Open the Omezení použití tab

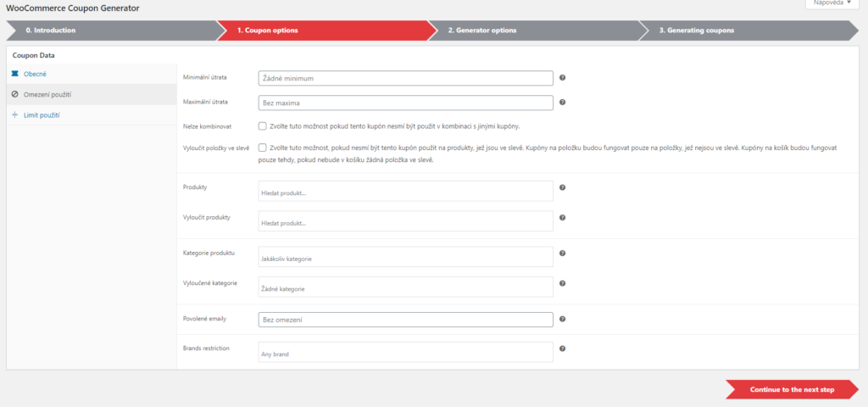coord(92,95)
